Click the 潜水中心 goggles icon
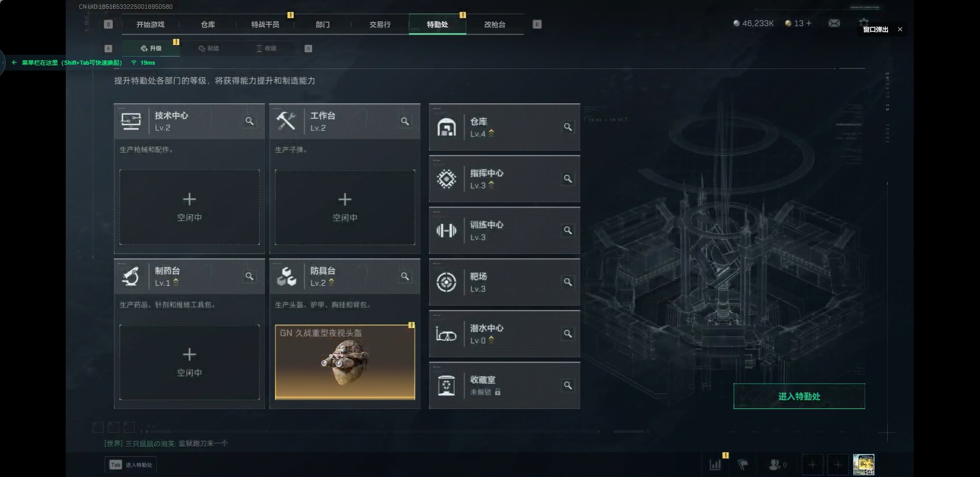This screenshot has height=477, width=980. pos(446,334)
